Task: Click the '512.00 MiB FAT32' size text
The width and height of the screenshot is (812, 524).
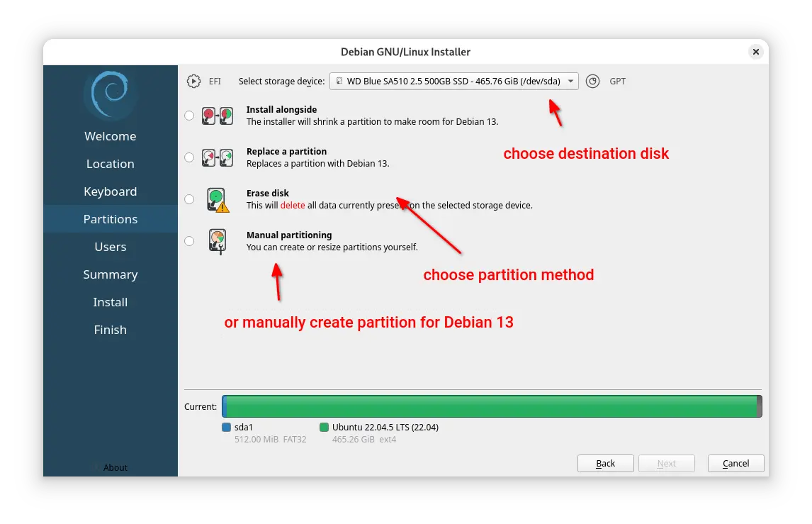Action: click(271, 440)
